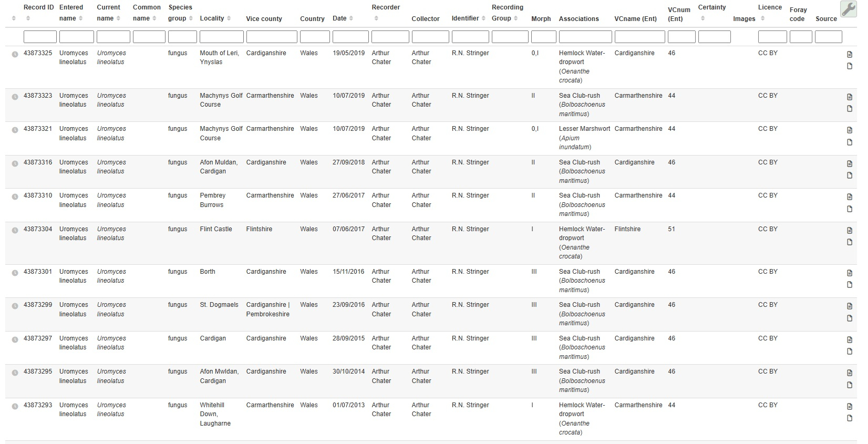This screenshot has width=868, height=444.
Task: Click the Vice county filter input box
Action: (271, 37)
